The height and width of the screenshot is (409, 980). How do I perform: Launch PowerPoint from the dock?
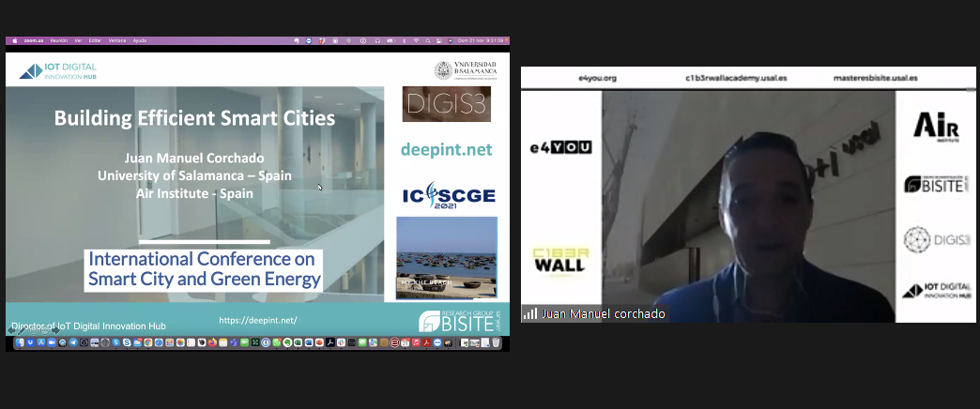click(319, 342)
